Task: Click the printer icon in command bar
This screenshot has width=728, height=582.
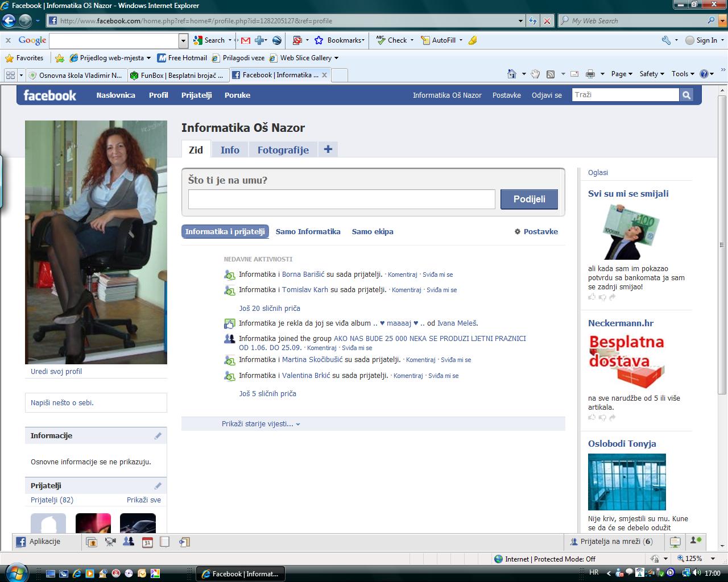Action: (590, 74)
